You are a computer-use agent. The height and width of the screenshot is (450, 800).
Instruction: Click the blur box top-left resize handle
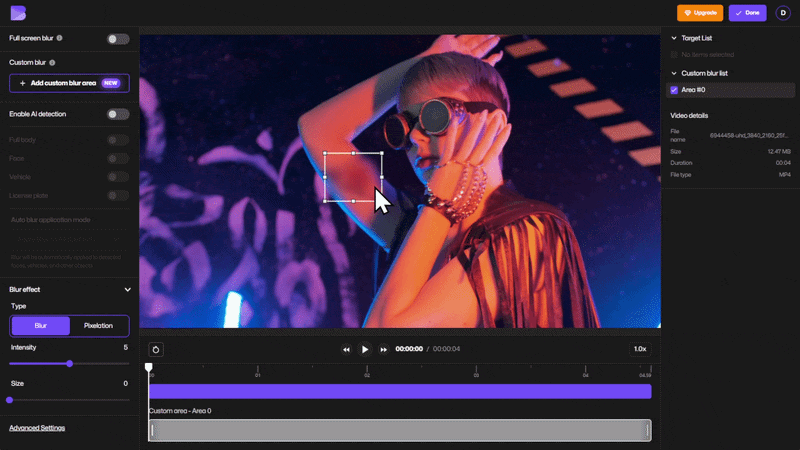325,153
